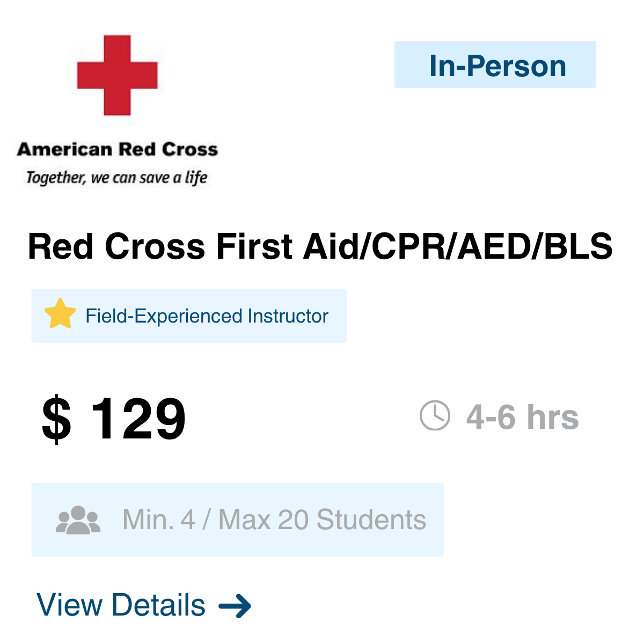Click the word Details in the link
The height and width of the screenshot is (644, 644).
point(159,605)
